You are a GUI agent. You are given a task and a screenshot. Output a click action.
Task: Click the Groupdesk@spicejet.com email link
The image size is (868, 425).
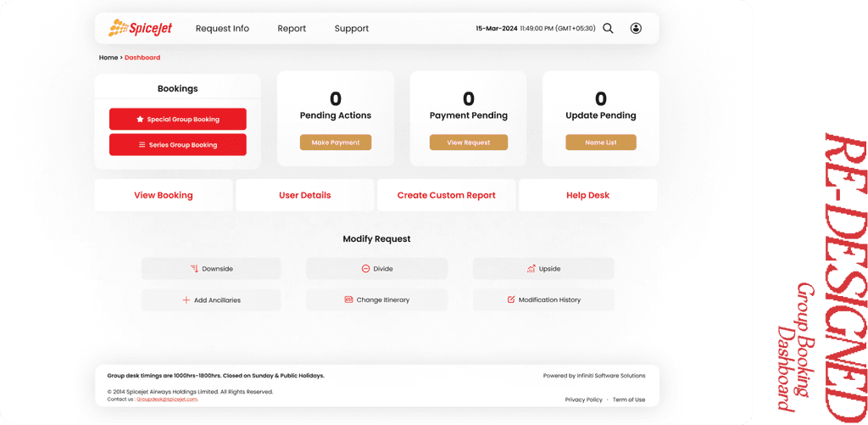(x=167, y=399)
